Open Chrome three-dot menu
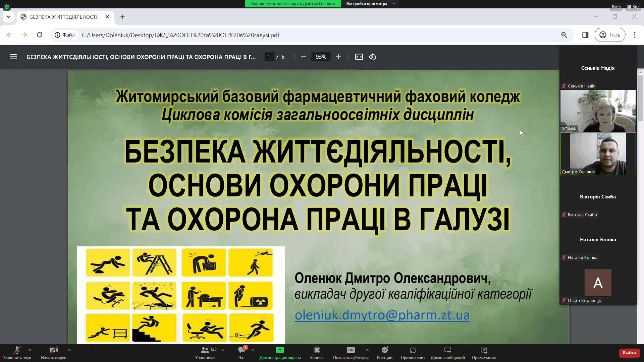Screen dimensions: 644x362 coord(635,35)
